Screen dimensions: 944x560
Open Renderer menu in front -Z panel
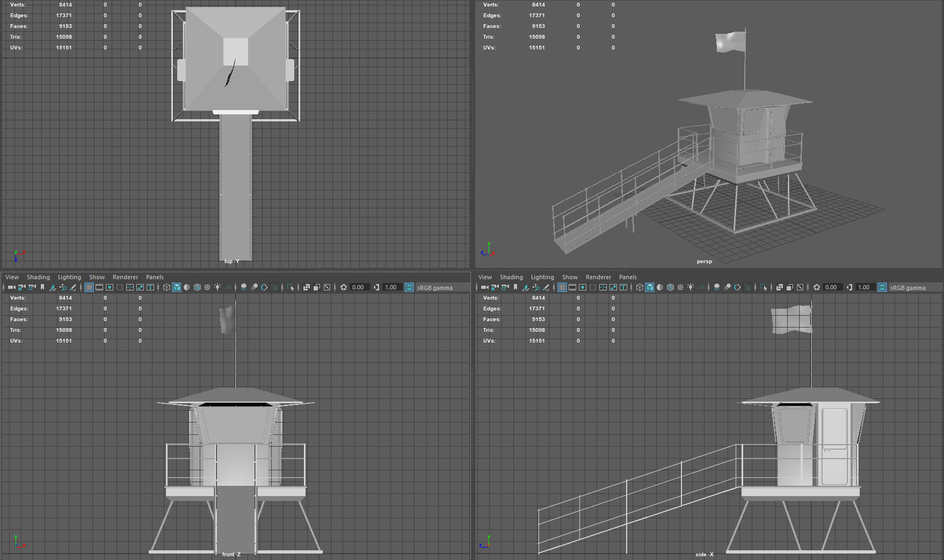point(125,277)
